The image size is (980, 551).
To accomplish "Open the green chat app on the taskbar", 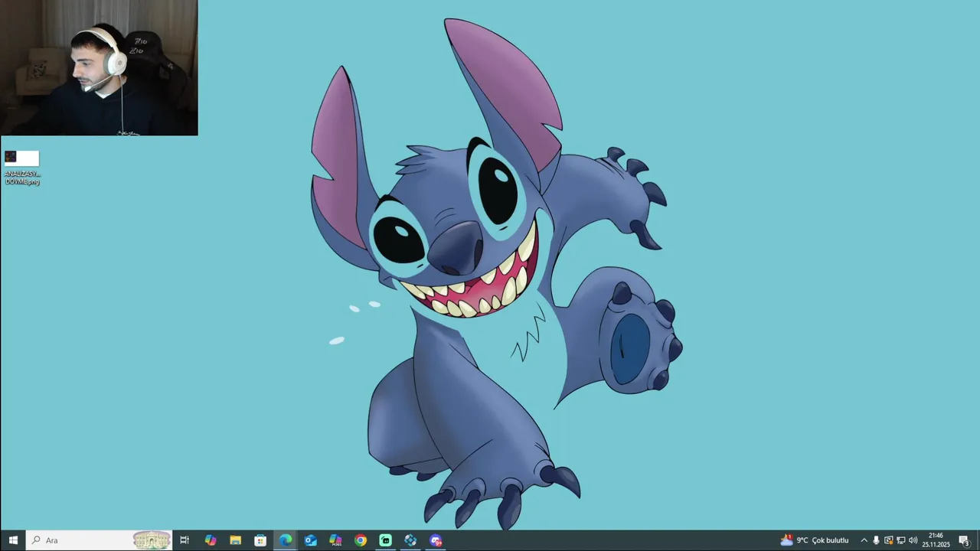I will click(385, 540).
